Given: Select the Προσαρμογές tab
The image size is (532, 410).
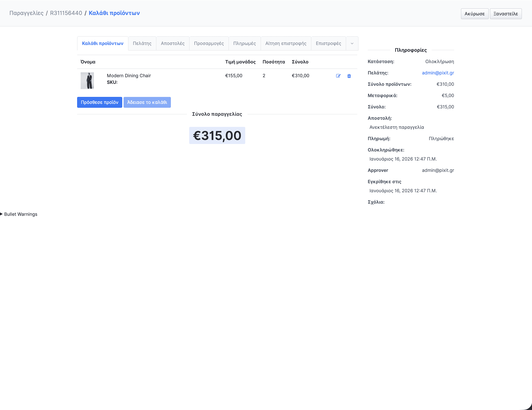Looking at the screenshot, I should pyautogui.click(x=209, y=44).
